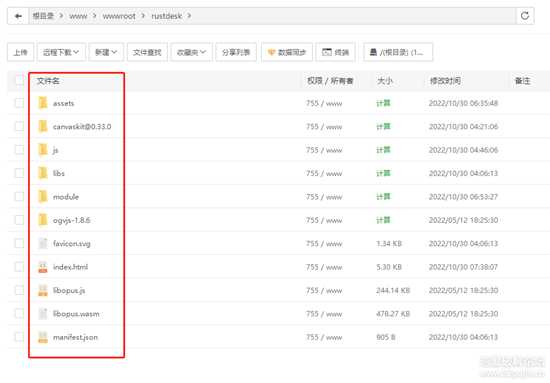This screenshot has height=383, width=550.
Task: Open the 收藏夹 dropdown
Action: 191,52
